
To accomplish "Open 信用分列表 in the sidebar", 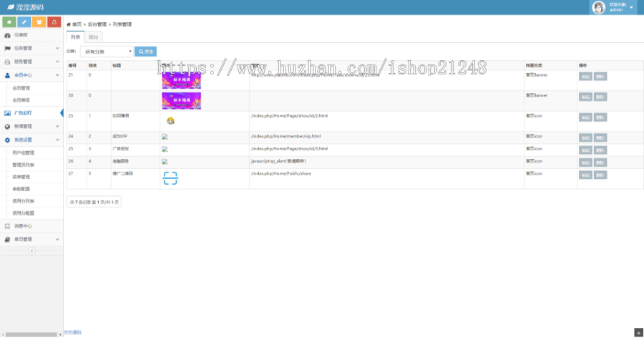I will pos(24,201).
